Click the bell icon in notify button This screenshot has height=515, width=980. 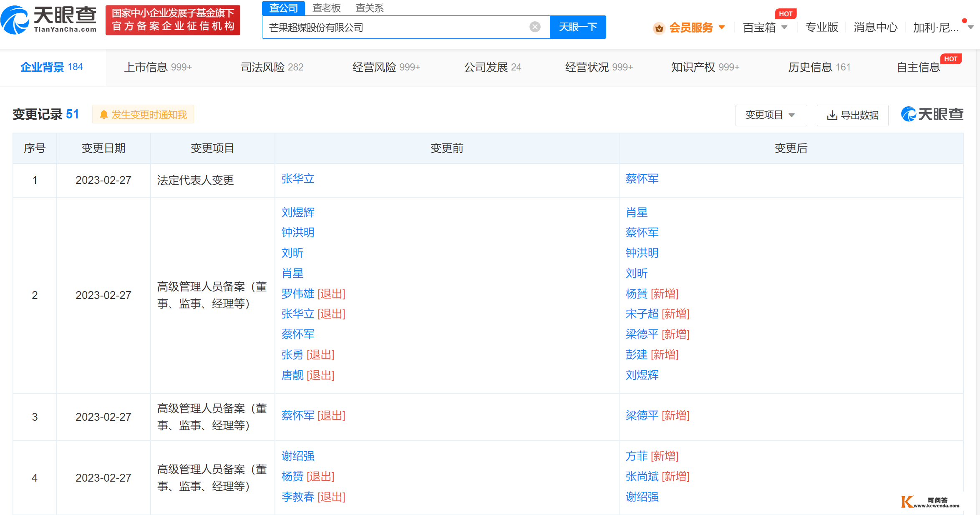pyautogui.click(x=104, y=115)
